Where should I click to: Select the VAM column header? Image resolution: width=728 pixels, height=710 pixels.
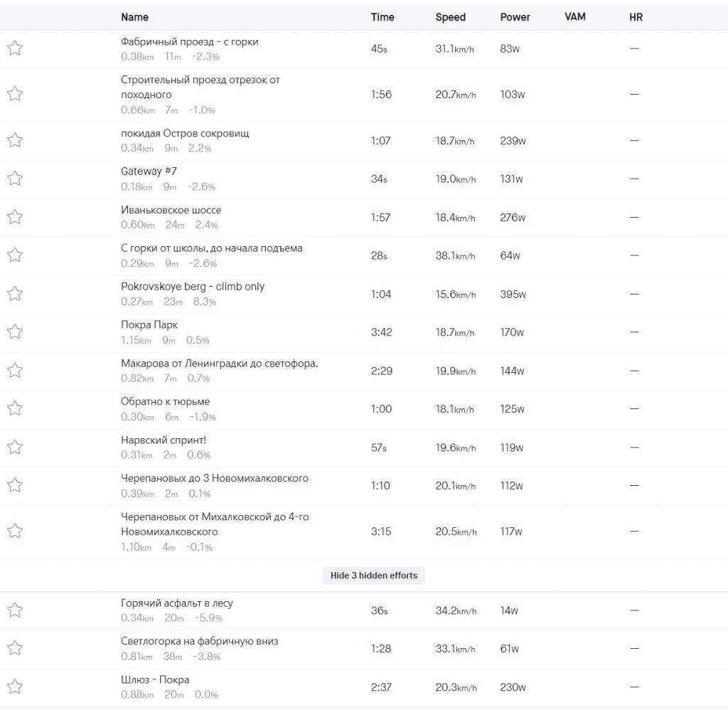coord(574,17)
